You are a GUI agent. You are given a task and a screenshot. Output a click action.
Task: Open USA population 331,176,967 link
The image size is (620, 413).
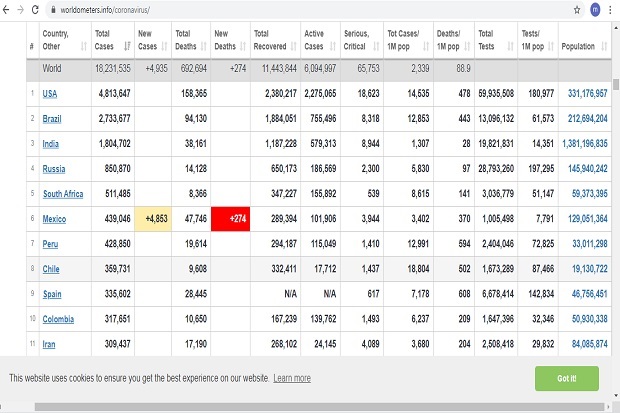588,93
